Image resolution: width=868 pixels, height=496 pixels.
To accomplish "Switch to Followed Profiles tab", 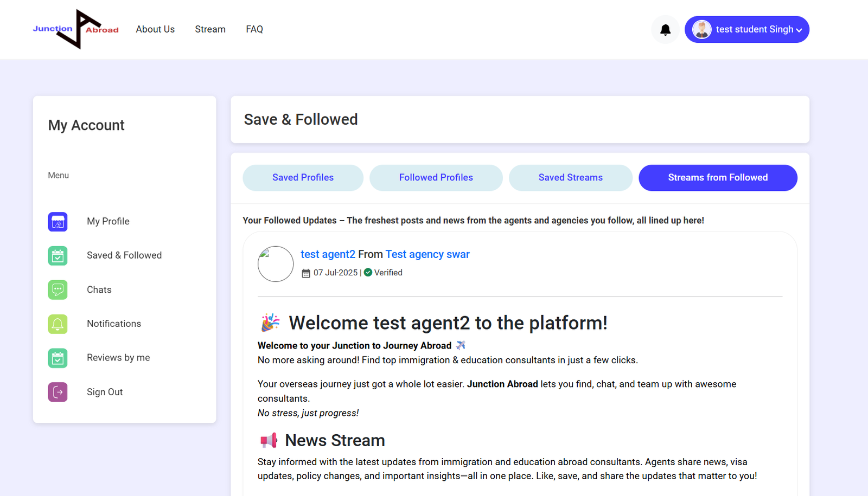I will [x=436, y=178].
